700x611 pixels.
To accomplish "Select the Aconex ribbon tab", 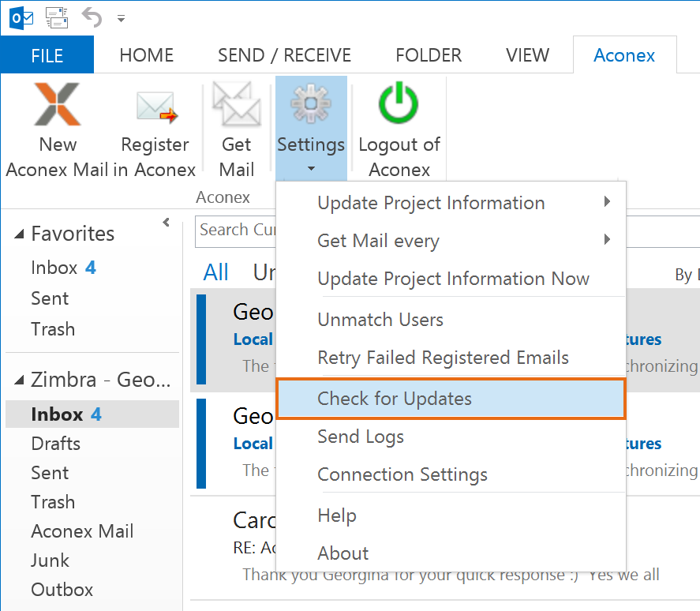I will [624, 55].
